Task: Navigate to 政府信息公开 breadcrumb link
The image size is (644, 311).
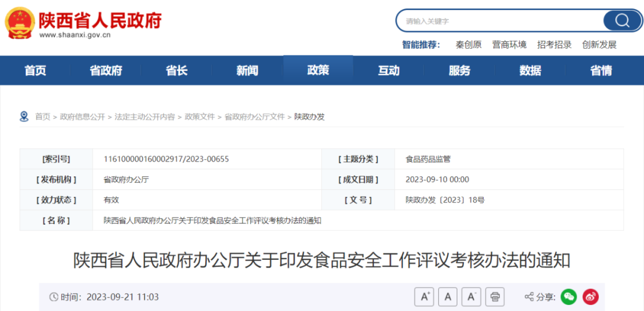Action: [x=82, y=117]
